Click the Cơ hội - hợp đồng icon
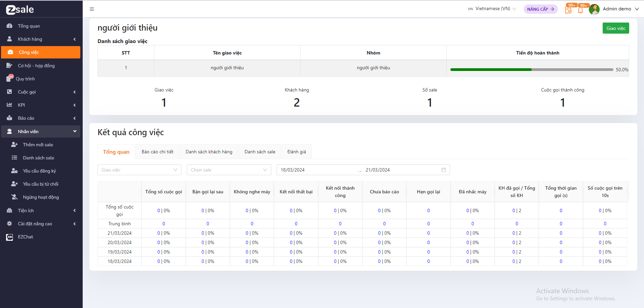This screenshot has width=644, height=308. (x=9, y=66)
